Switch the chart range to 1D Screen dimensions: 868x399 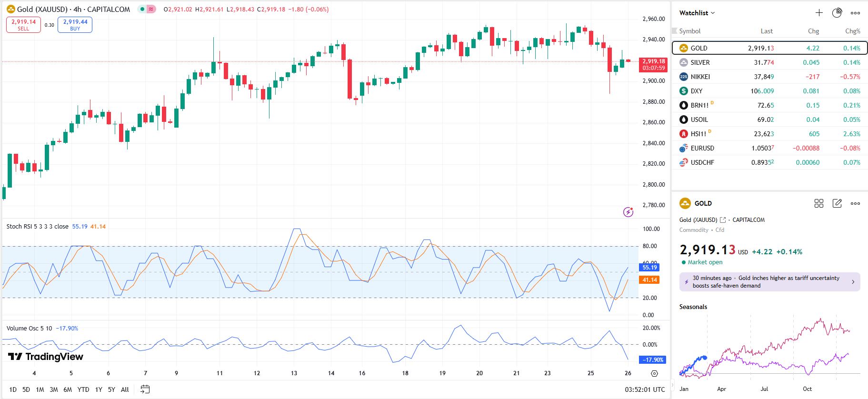click(x=13, y=389)
